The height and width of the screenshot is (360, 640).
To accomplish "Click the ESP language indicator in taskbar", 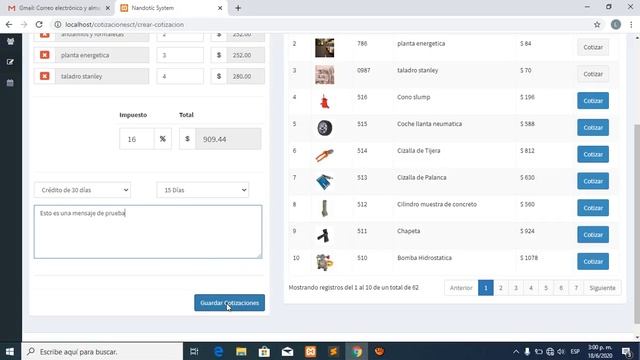I will [x=575, y=351].
